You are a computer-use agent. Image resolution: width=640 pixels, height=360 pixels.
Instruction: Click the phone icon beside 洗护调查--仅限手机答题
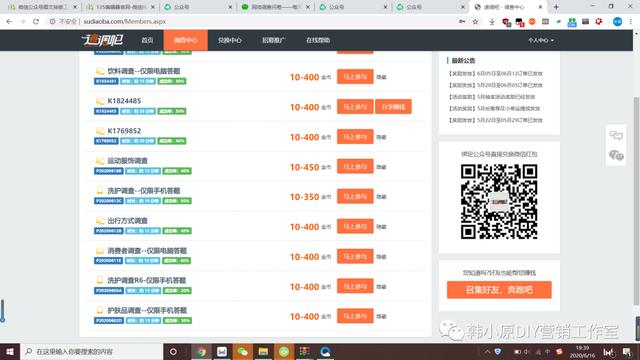click(x=100, y=191)
